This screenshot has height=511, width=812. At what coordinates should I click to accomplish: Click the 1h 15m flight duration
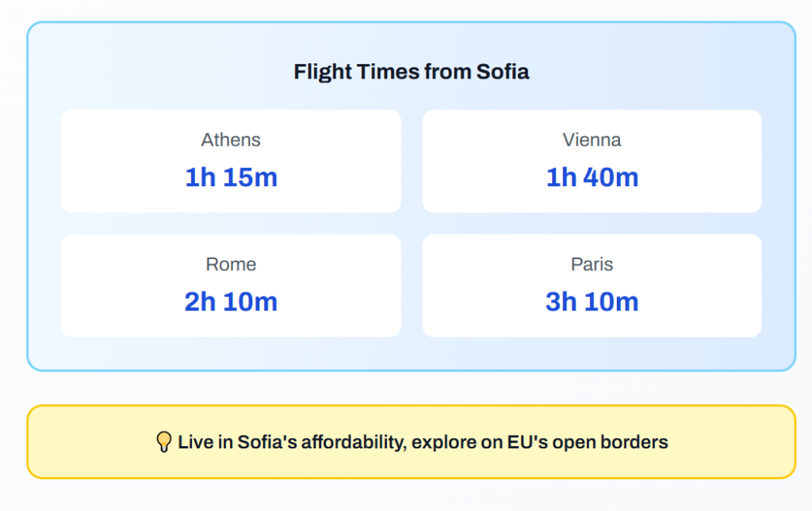tap(231, 177)
